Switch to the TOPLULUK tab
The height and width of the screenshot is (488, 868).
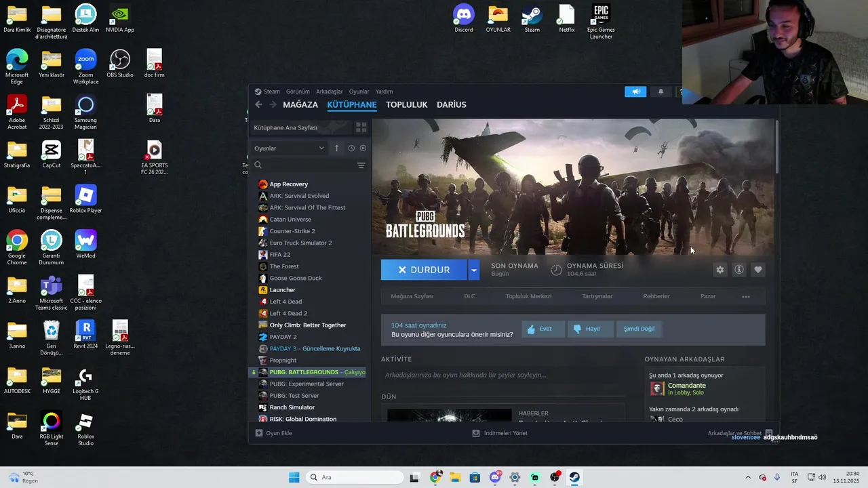point(407,104)
